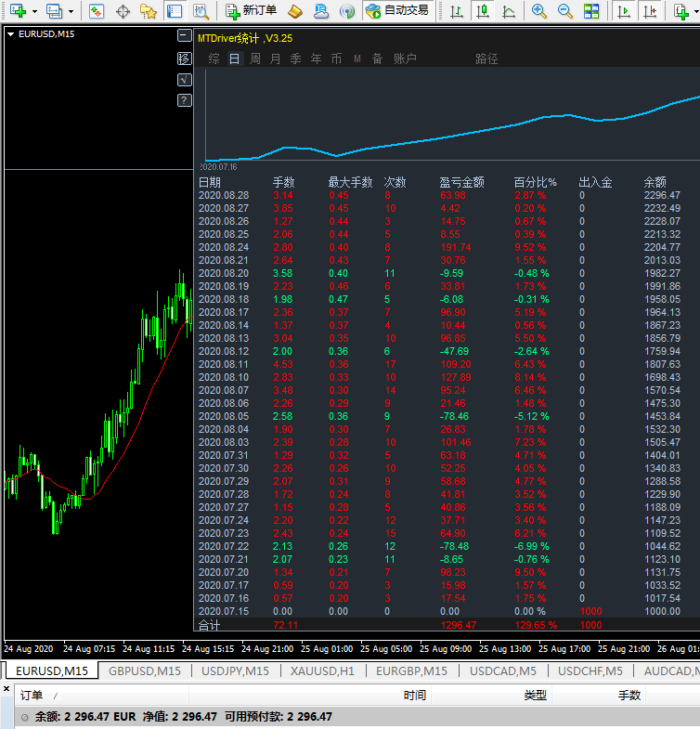Select the 日 daily statistics tab
The height and width of the screenshot is (729, 700).
click(234, 59)
